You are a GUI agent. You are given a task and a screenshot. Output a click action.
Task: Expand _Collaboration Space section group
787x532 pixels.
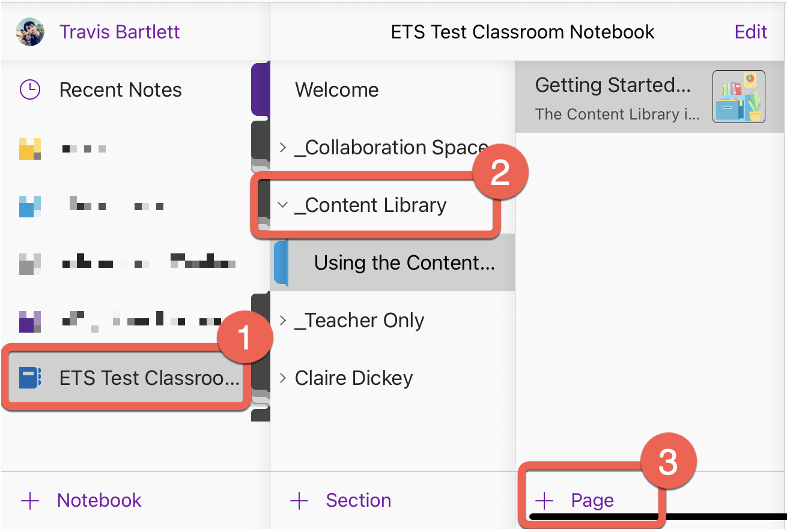pos(283,148)
